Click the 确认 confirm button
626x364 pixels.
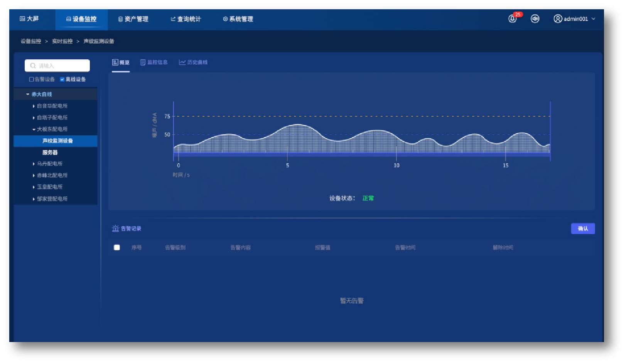582,228
